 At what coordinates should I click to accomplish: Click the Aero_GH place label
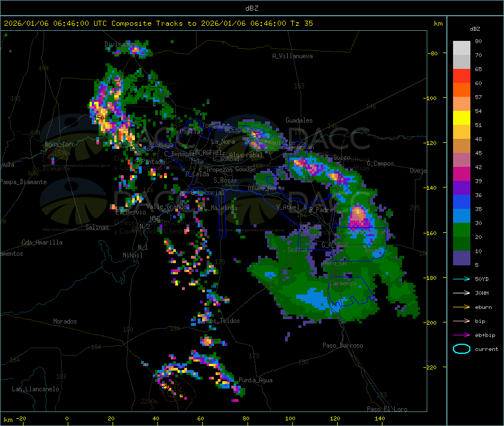[335, 263]
